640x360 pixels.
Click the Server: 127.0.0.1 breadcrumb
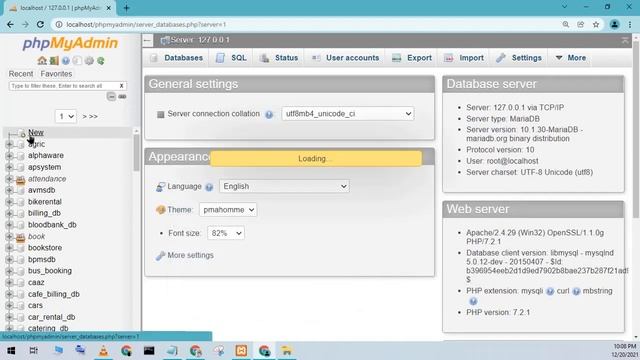(200, 40)
